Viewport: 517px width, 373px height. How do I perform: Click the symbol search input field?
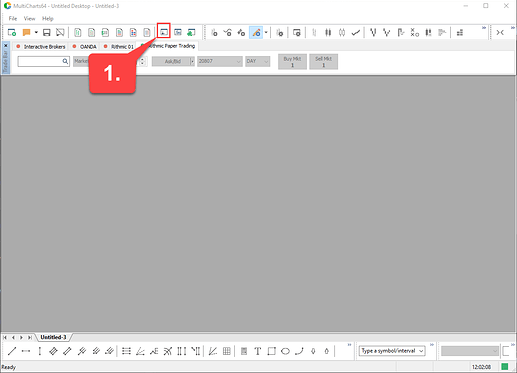point(43,61)
